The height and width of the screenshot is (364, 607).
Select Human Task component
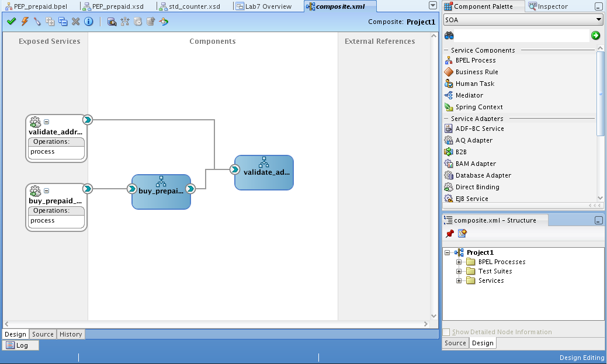474,84
